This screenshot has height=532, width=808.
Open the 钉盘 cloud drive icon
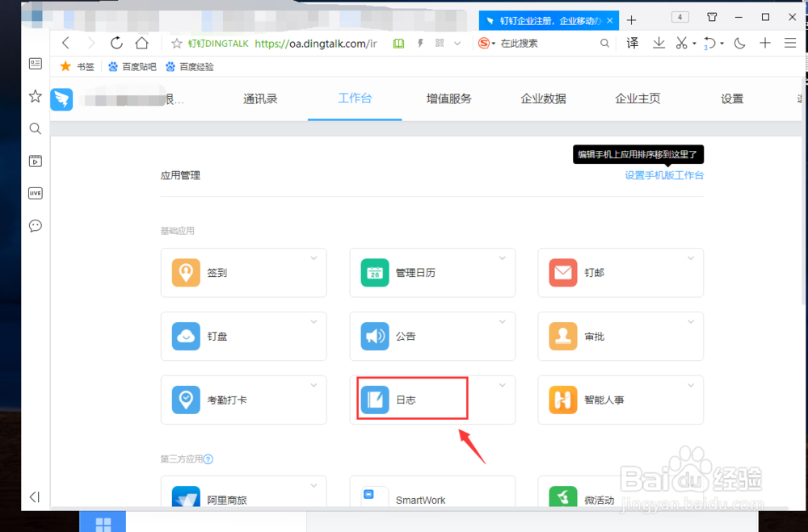tap(186, 337)
